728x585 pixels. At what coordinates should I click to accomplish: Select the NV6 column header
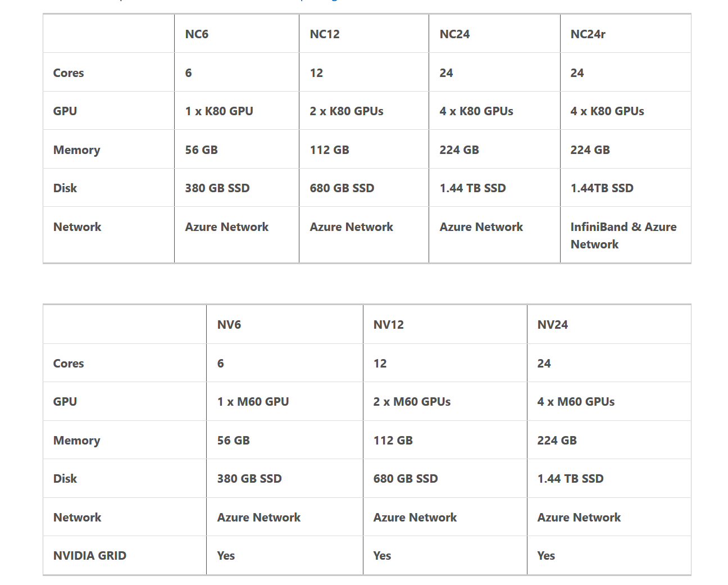tap(285, 324)
